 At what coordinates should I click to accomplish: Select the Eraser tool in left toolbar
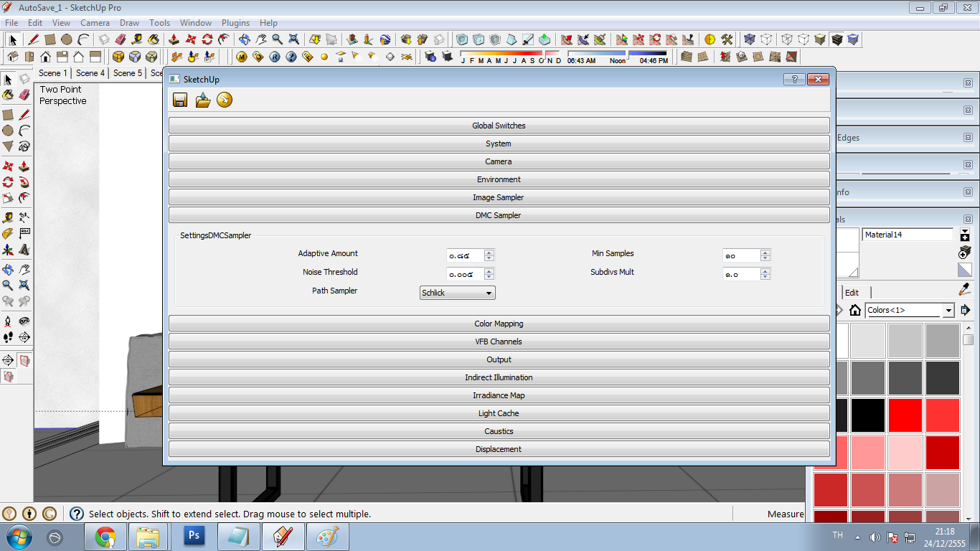pos(24,95)
